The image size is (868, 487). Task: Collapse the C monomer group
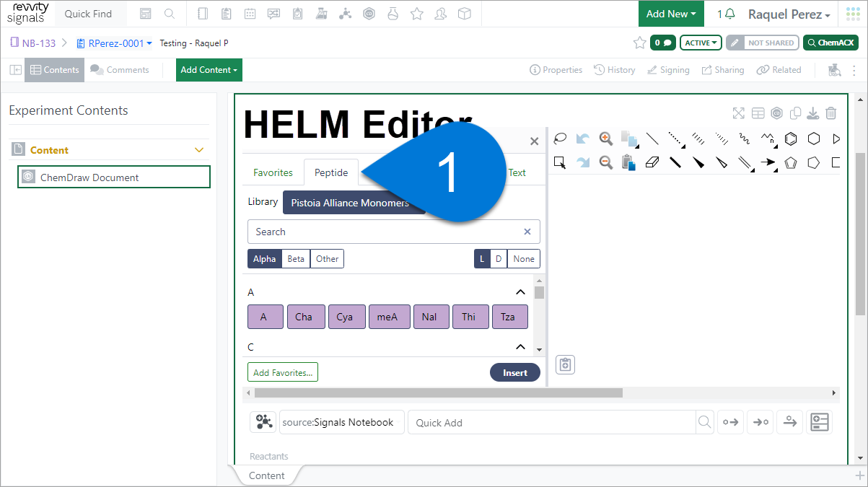[520, 347]
